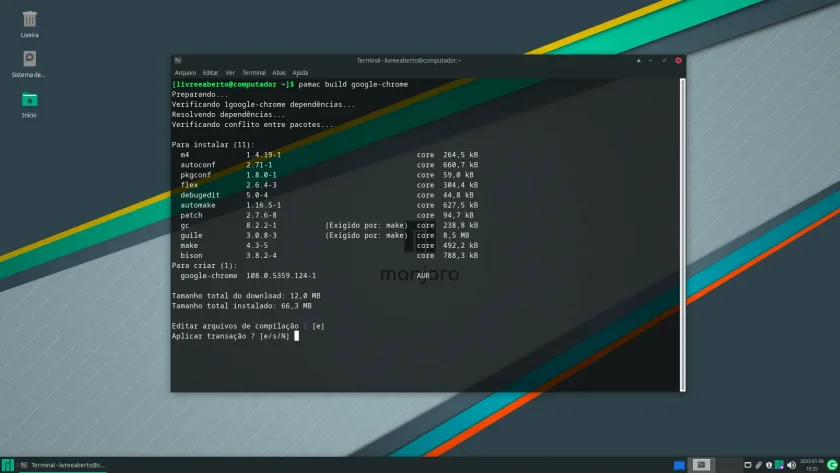Image resolution: width=840 pixels, height=473 pixels.
Task: Open the Manjaro start menu on the taskbar
Action: point(7,465)
